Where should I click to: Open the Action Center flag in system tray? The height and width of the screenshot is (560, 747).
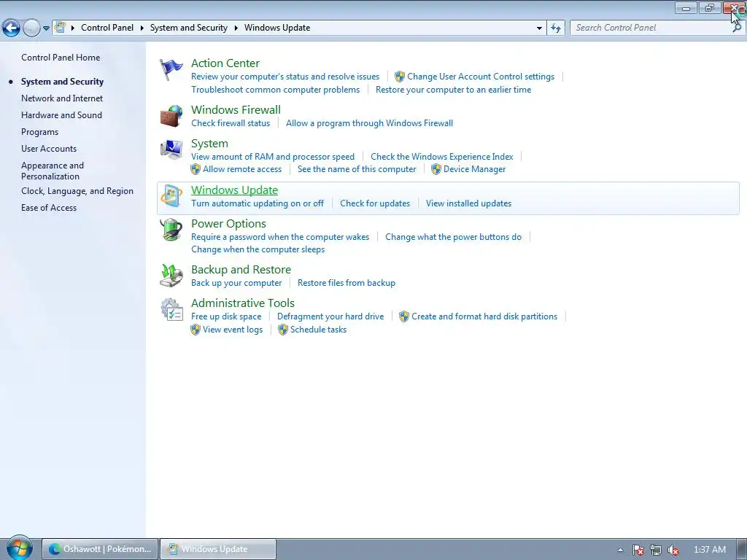click(638, 550)
